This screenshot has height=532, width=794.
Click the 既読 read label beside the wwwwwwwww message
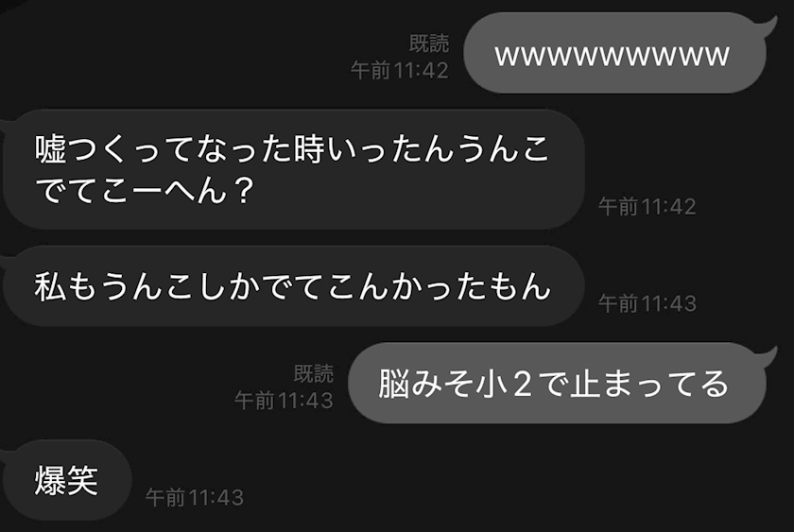coord(429,43)
